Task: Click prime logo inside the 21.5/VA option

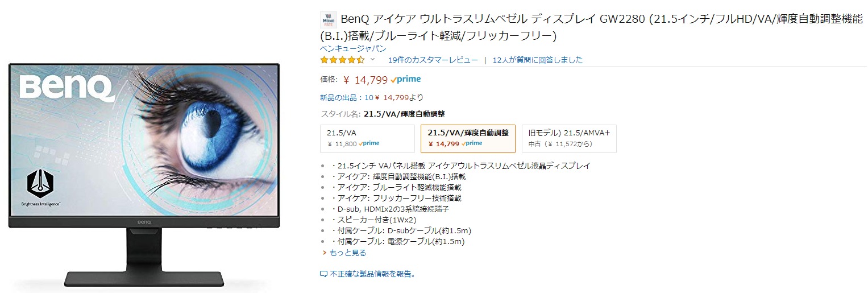Action: coord(369,143)
